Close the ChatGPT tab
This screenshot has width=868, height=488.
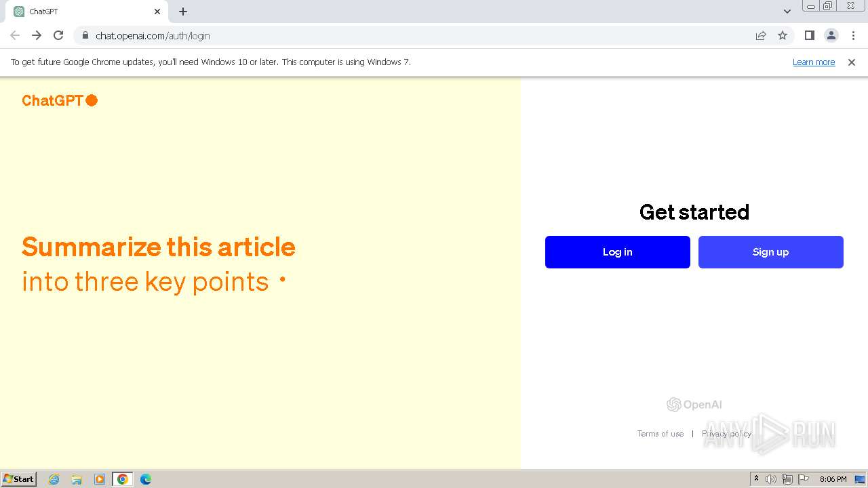point(157,12)
